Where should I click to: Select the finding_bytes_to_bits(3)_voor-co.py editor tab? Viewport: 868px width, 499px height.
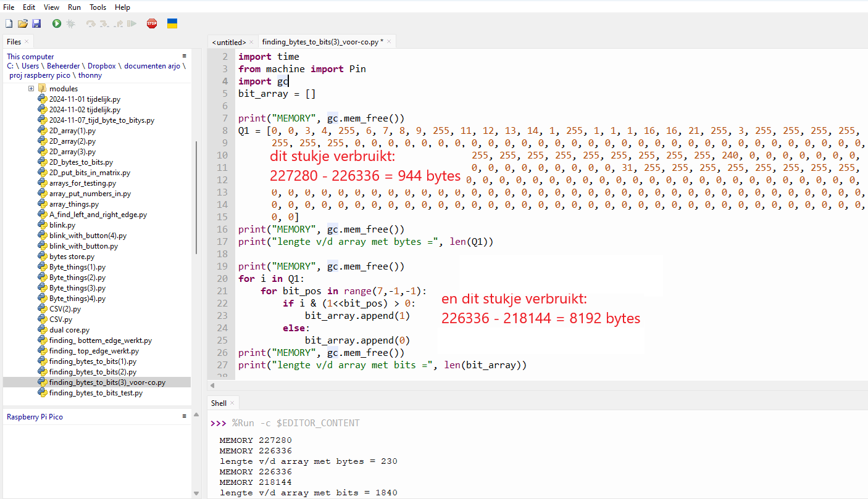click(322, 42)
